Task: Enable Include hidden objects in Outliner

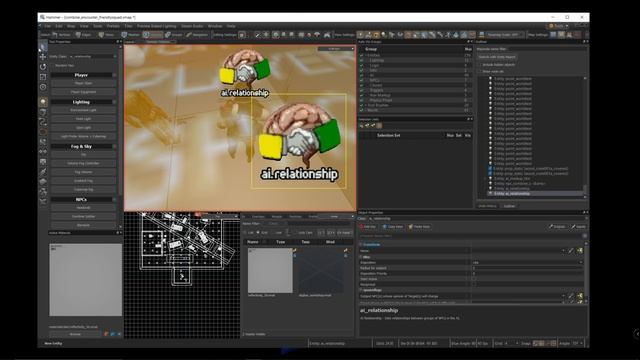Action: click(480, 64)
